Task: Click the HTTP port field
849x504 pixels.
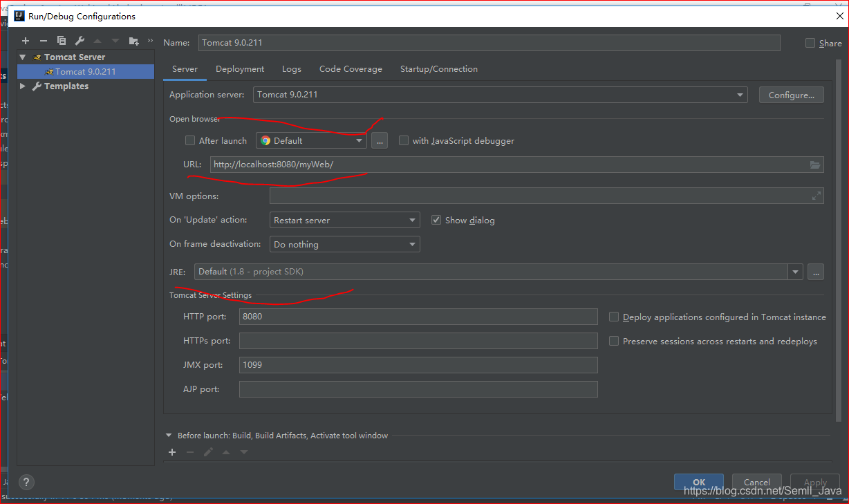Action: tap(418, 317)
